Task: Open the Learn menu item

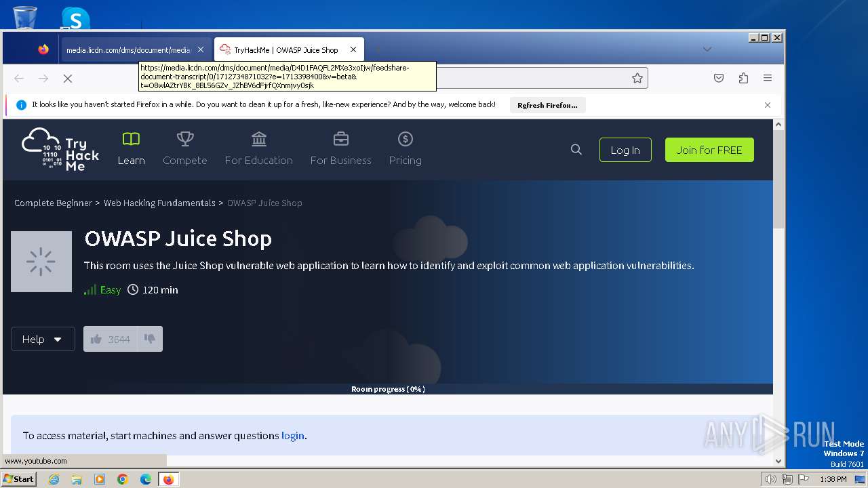Action: [131, 149]
